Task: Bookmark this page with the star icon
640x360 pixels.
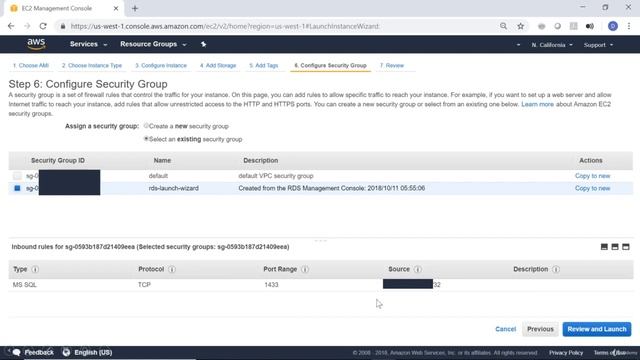Action: pos(520,26)
